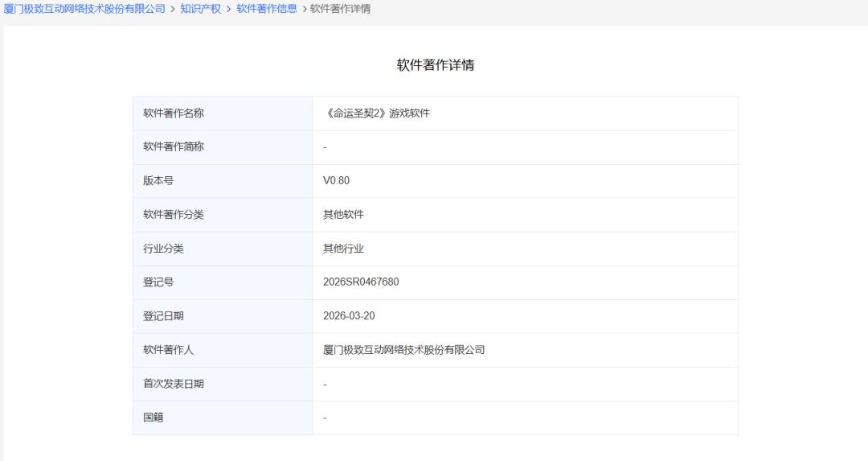Open 厦门极致互动网络技术股份有限公司 breadcrumb link
Viewport: 868px width, 461px height.
click(x=84, y=9)
